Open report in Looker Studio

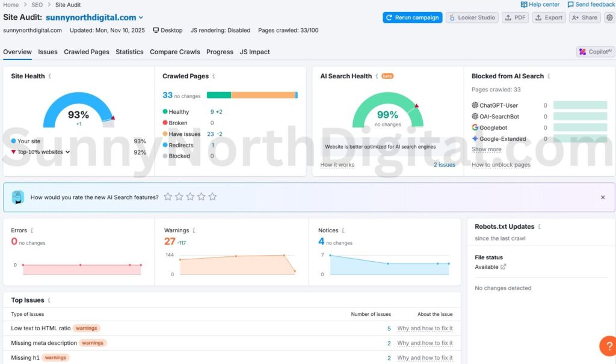(x=472, y=17)
